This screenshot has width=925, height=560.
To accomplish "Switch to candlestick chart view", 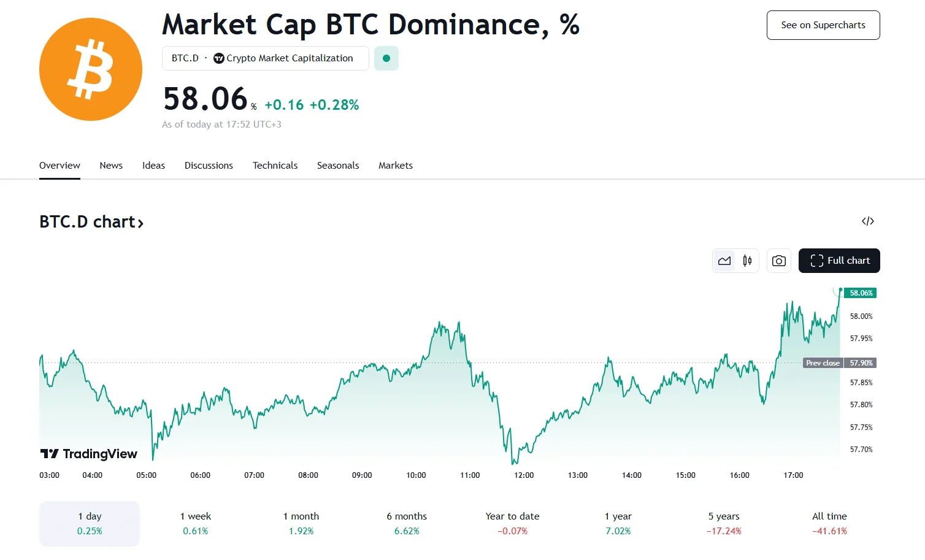I will click(747, 261).
